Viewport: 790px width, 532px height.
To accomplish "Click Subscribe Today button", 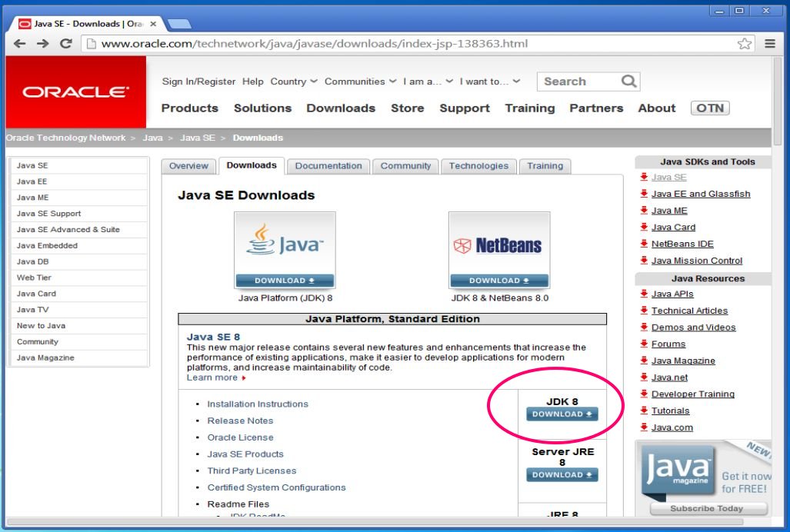I will (x=708, y=508).
